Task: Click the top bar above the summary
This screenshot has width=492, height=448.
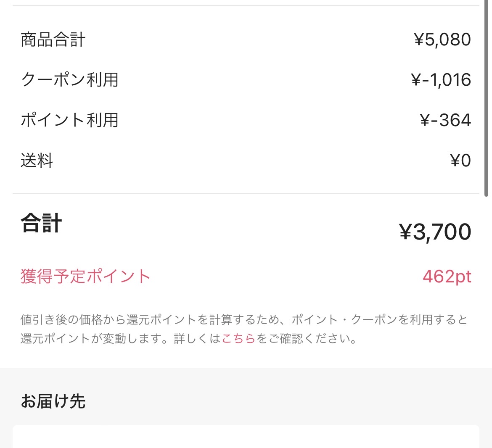Action: point(246,5)
